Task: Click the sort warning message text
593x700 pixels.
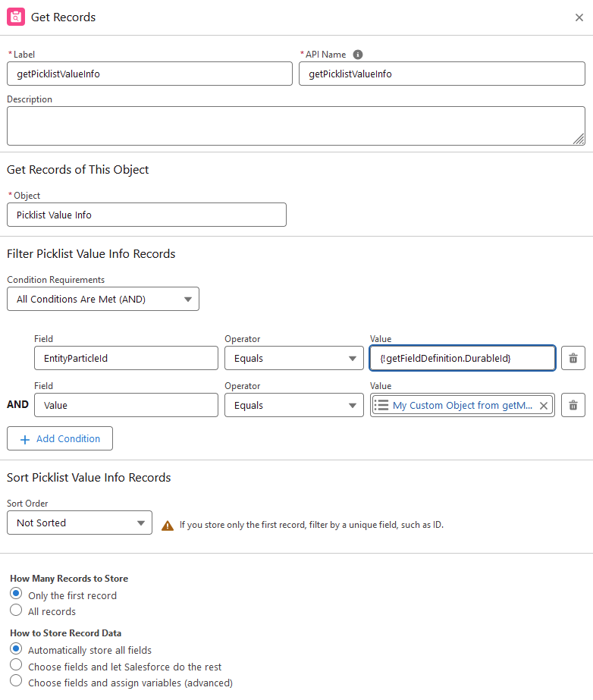Action: coord(312,525)
